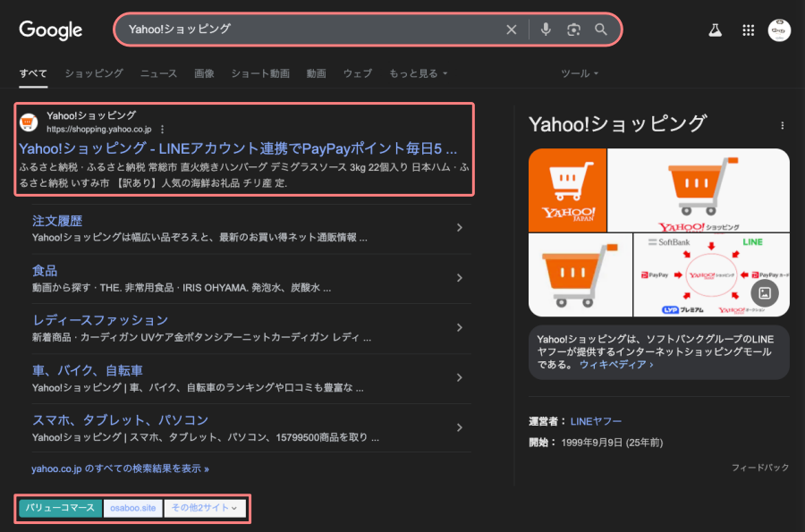The height and width of the screenshot is (532, 805).
Task: Open the Google account avatar
Action: click(779, 30)
